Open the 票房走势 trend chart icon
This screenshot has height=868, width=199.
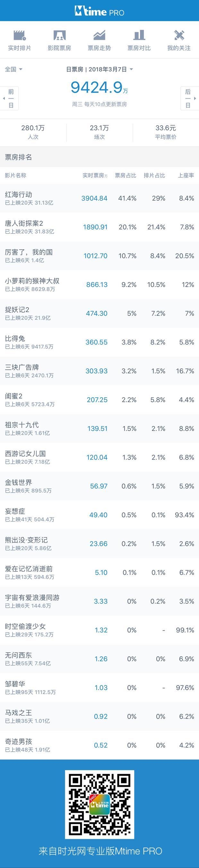tap(99, 35)
